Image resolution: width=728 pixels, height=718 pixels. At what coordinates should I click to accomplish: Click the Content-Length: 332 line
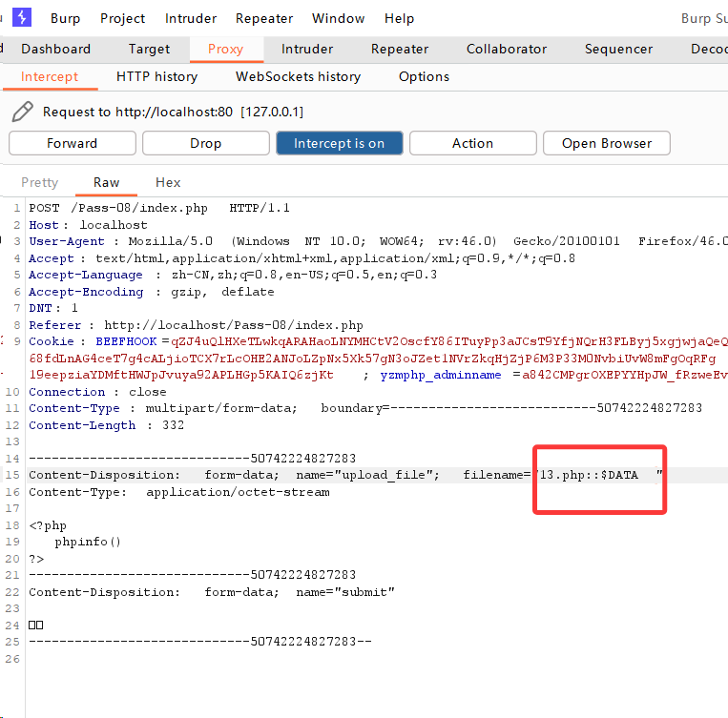106,425
